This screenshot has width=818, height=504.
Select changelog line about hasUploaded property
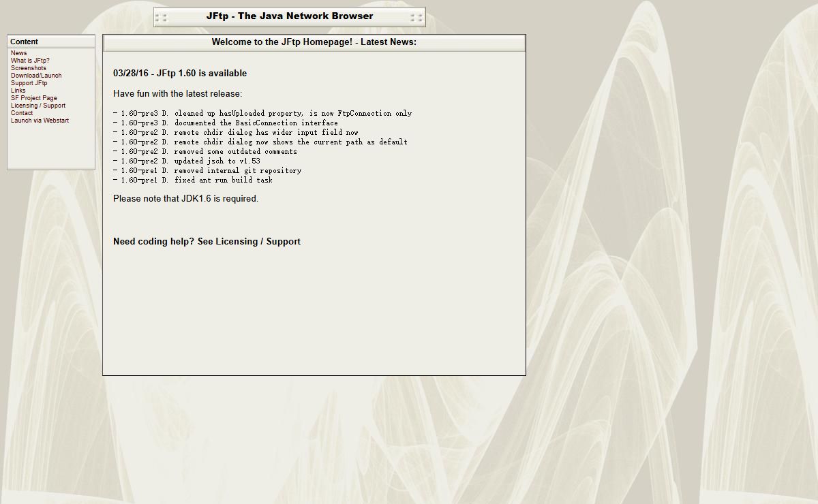262,114
